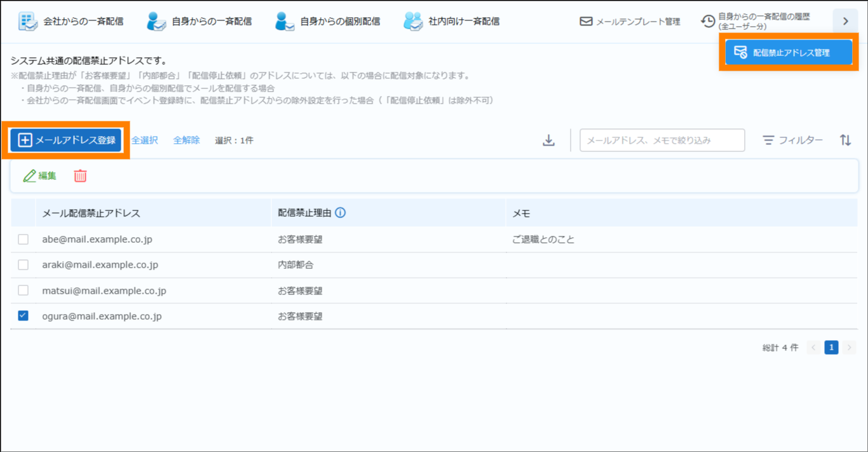Viewport: 868px width, 452px height.
Task: Select the araki@mail.example.co.jp row checkbox
Action: click(x=24, y=265)
